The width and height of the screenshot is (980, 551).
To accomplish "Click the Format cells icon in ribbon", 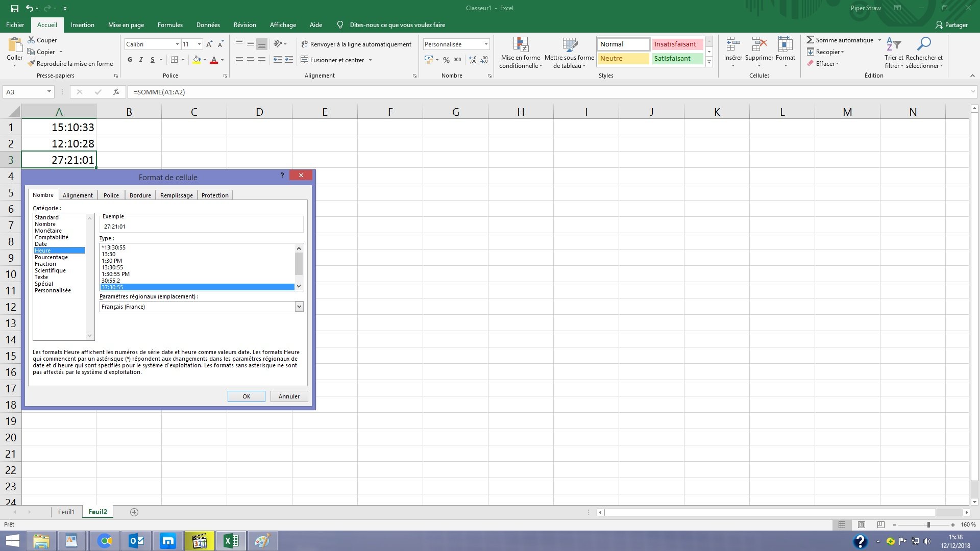I will [785, 45].
